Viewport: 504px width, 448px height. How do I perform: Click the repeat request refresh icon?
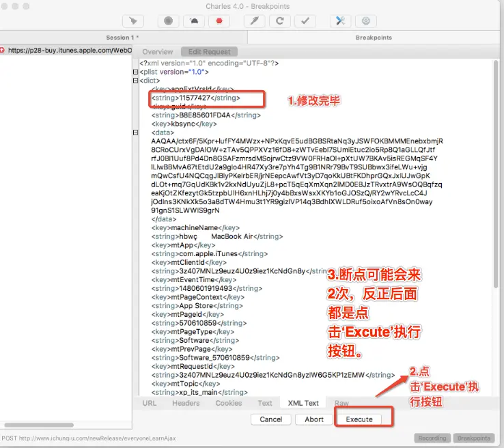[280, 21]
